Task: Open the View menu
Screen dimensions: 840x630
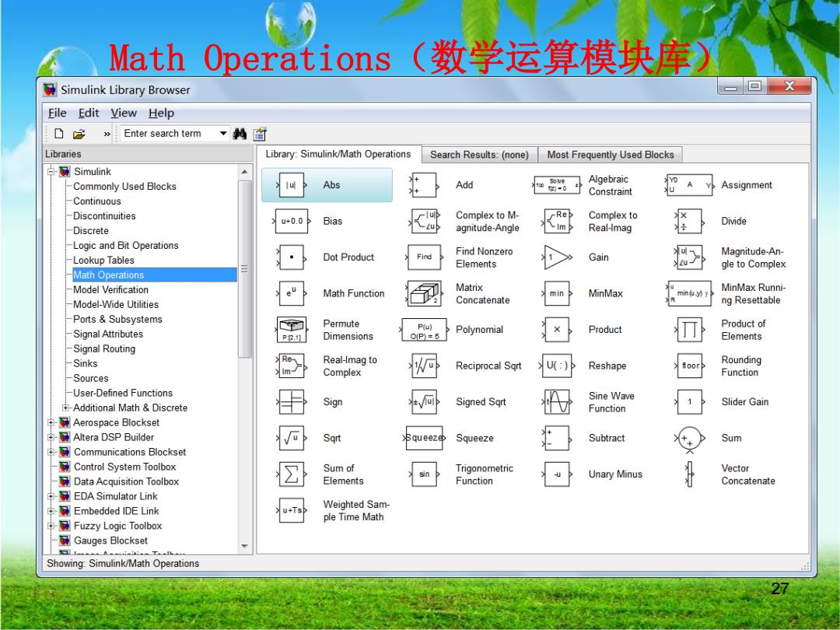Action: pyautogui.click(x=124, y=113)
